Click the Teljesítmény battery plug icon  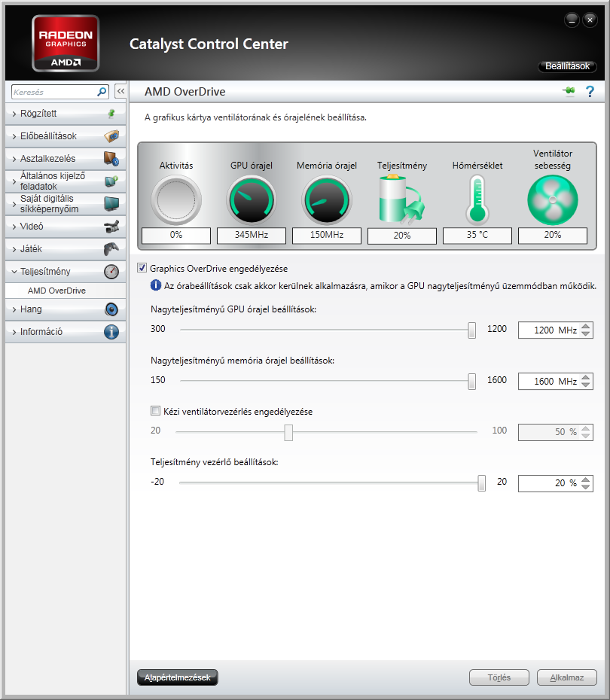coord(402,200)
